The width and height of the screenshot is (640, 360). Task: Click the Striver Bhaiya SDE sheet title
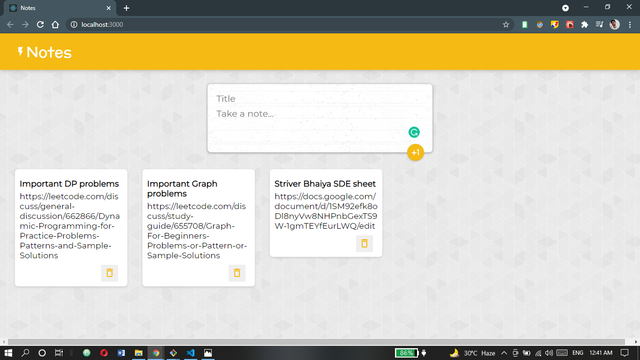tap(325, 184)
